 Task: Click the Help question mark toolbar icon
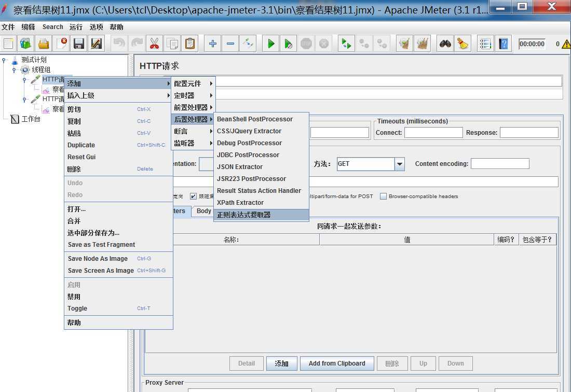click(504, 44)
